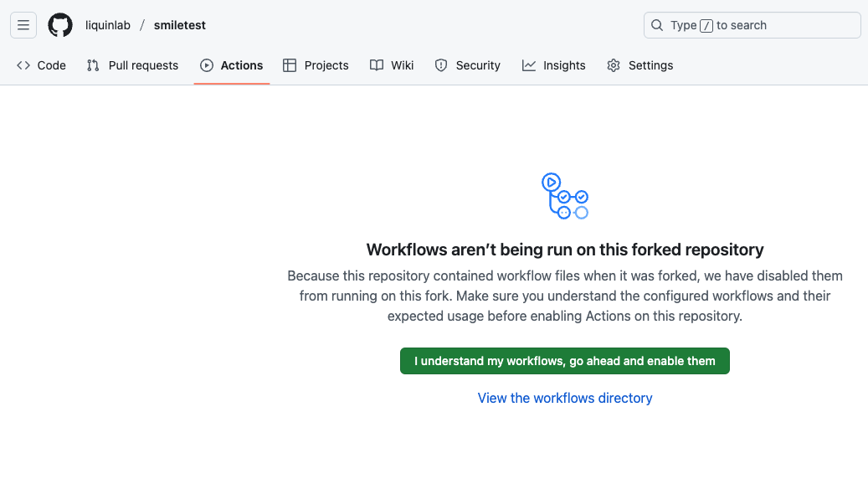This screenshot has width=868, height=479.
Task: Follow 'View the workflows directory' link
Action: point(565,398)
